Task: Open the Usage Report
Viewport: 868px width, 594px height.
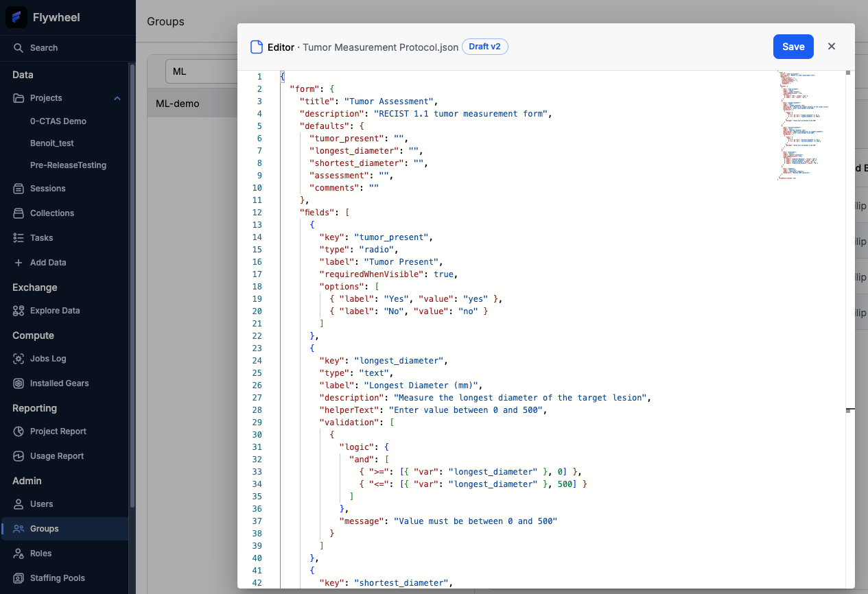Action: 55,455
